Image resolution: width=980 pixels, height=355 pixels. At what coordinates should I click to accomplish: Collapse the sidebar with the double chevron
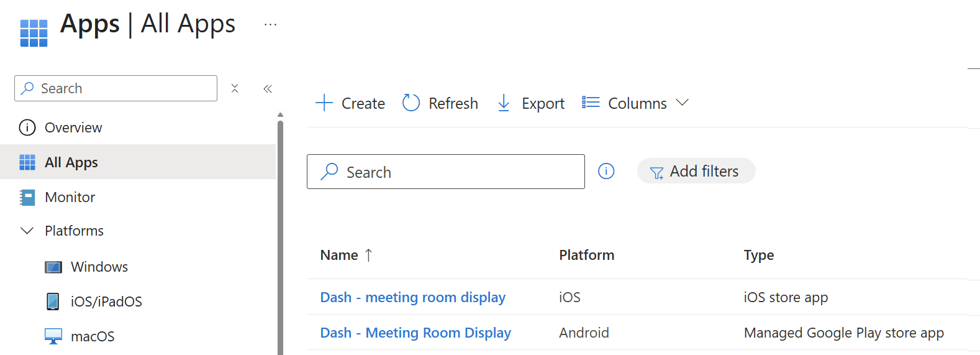pos(268,89)
